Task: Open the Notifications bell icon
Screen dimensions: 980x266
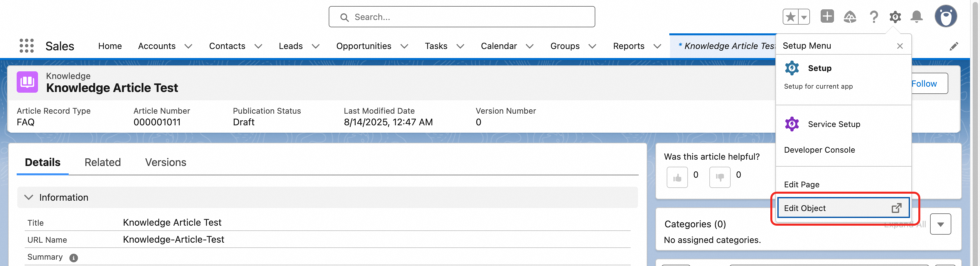Action: coord(916,17)
